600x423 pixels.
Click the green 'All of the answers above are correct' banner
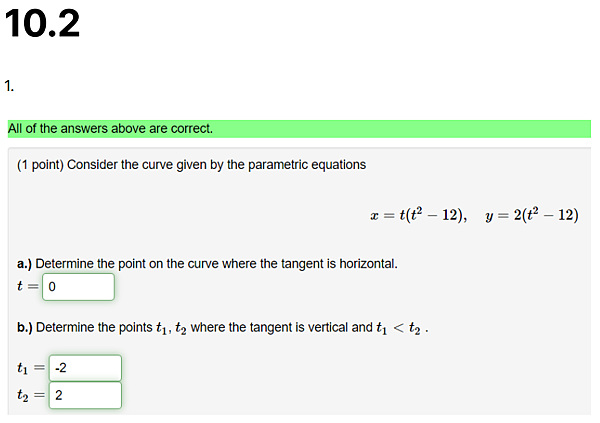click(x=299, y=129)
